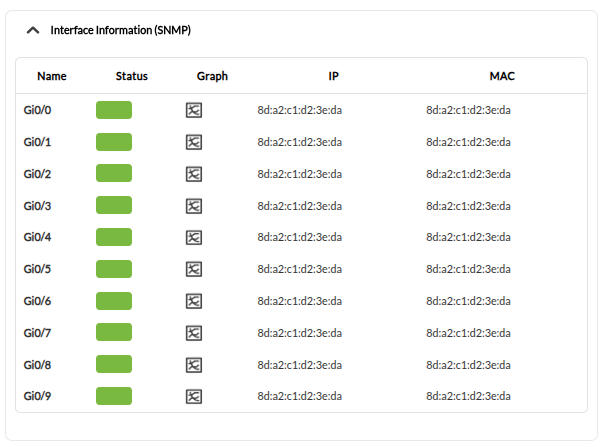Select the Gi0/3 interface name
The image size is (607, 447).
point(37,206)
